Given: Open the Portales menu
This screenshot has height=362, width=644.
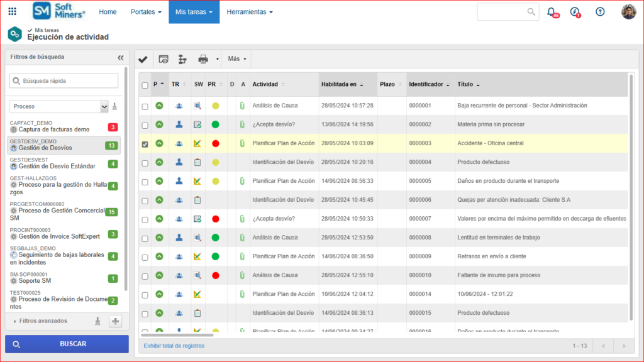Looking at the screenshot, I should point(146,12).
